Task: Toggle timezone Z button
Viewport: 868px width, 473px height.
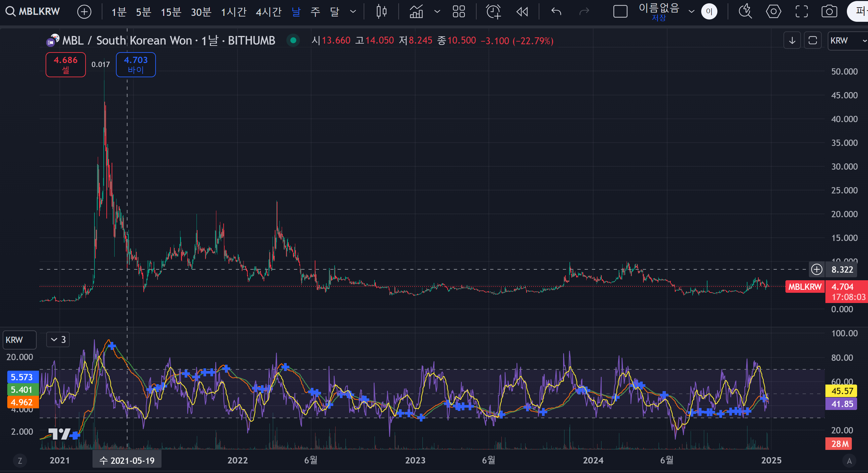Action: point(20,461)
